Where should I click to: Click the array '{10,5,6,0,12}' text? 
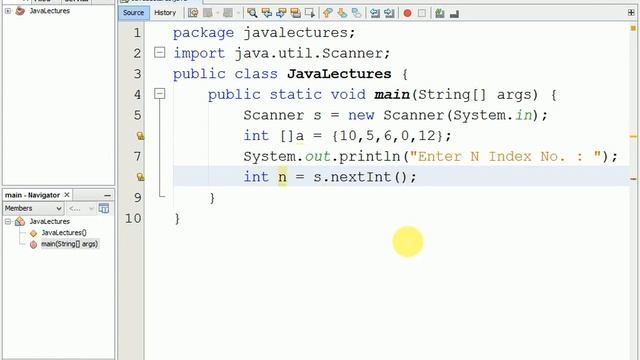point(387,136)
